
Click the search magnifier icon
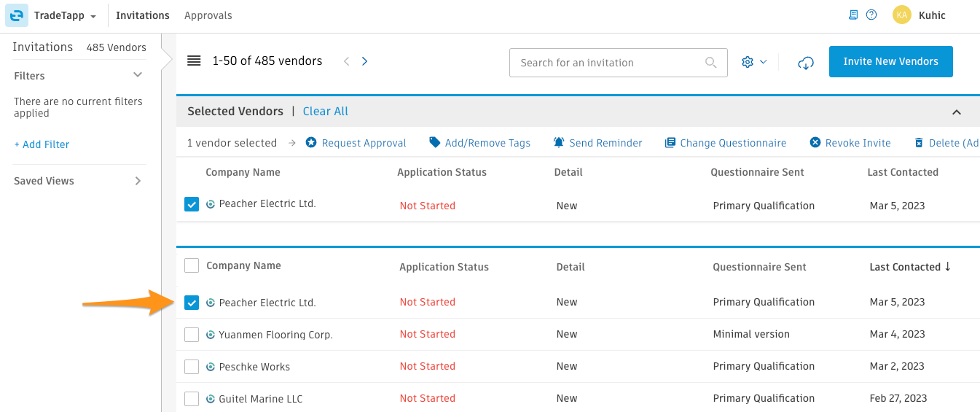pos(711,63)
